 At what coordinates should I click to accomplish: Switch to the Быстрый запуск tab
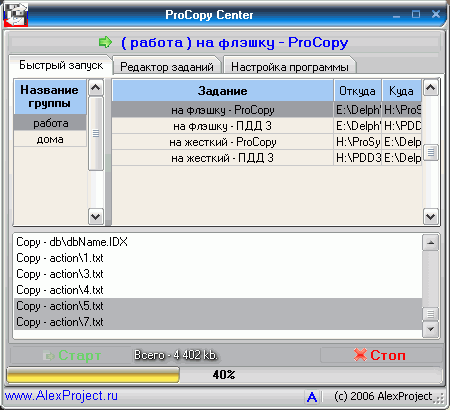tap(61, 65)
